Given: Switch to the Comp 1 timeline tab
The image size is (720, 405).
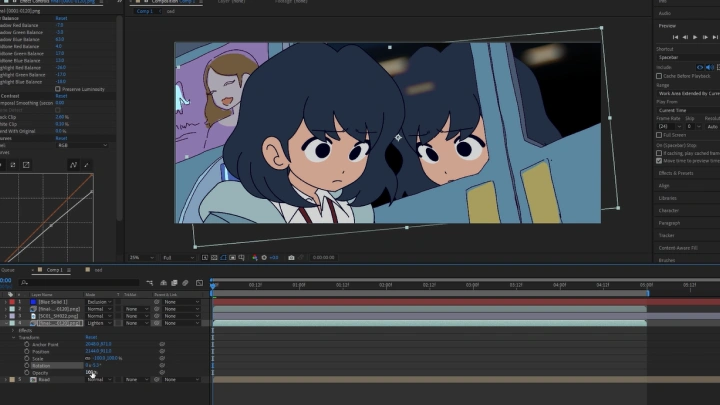Looking at the screenshot, I should pos(54,270).
